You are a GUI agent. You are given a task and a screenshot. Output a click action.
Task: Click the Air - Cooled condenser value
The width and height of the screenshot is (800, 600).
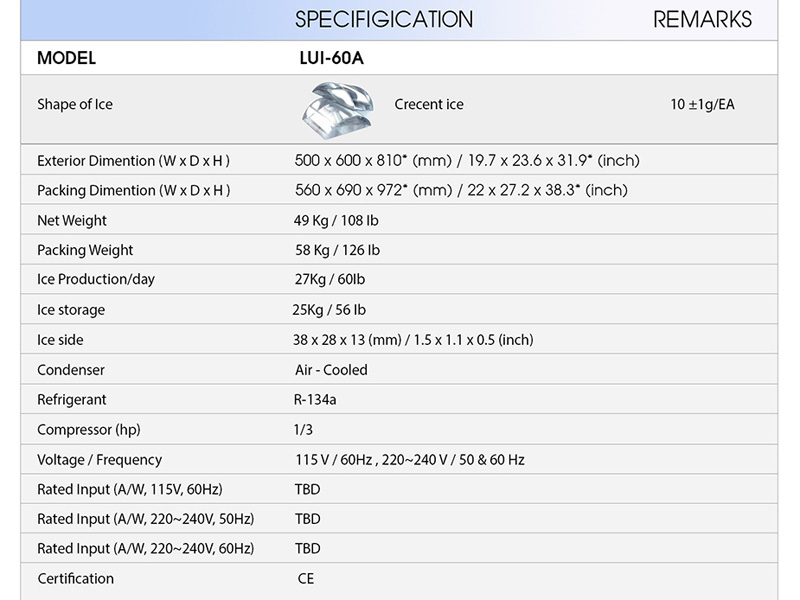[331, 370]
